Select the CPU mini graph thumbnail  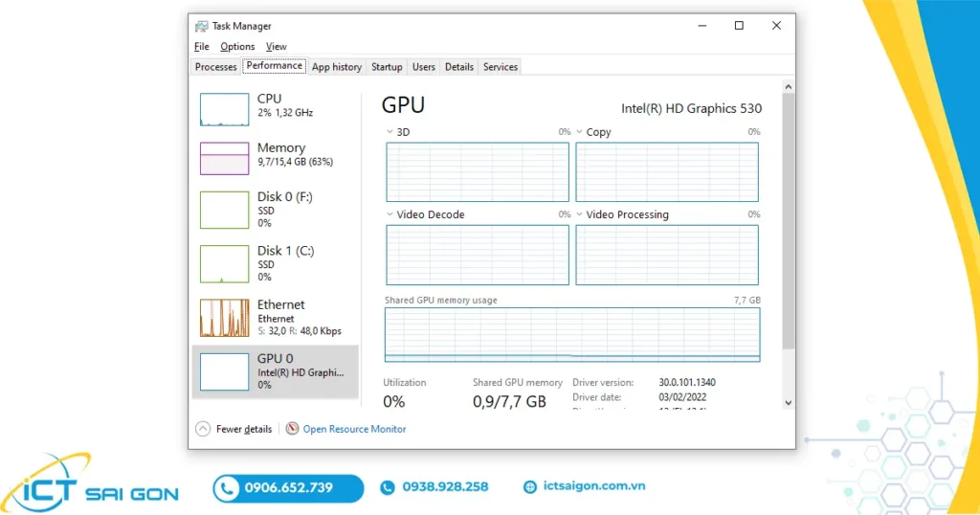[224, 109]
